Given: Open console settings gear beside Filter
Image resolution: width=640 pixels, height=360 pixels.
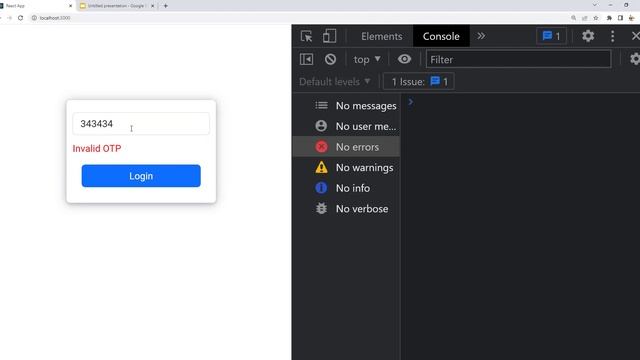Looking at the screenshot, I should pyautogui.click(x=635, y=59).
